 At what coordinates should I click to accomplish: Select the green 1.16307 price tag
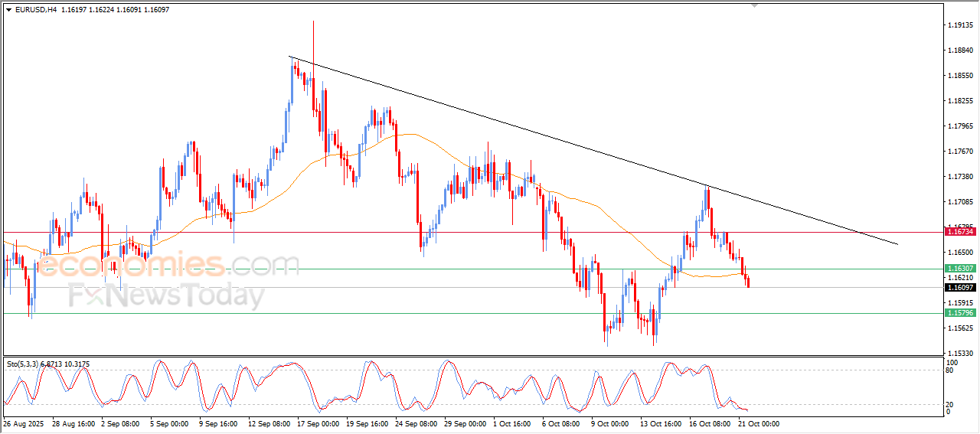point(959,269)
